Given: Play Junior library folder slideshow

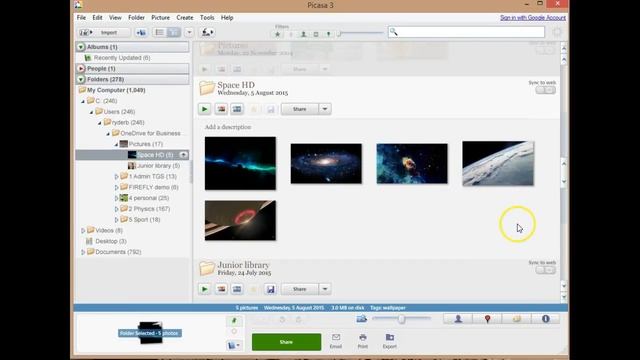Looking at the screenshot, I should coord(204,289).
